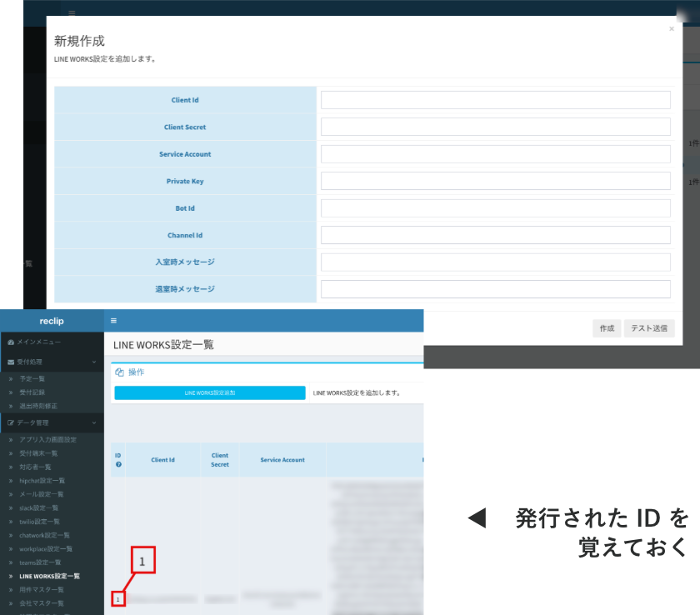This screenshot has width=700, height=615.
Task: Open twilio設定一覧 from the sidebar
Action: tap(39, 521)
